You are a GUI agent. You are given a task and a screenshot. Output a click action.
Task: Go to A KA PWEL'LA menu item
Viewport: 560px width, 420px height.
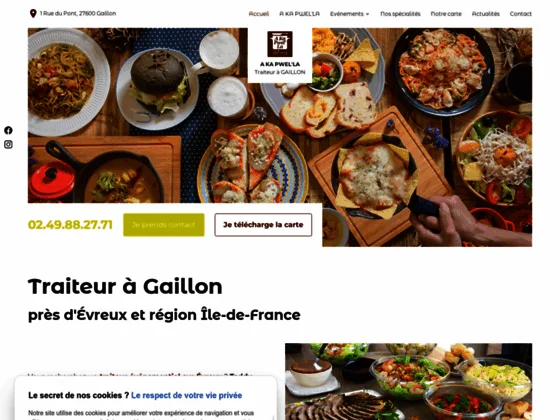[299, 14]
